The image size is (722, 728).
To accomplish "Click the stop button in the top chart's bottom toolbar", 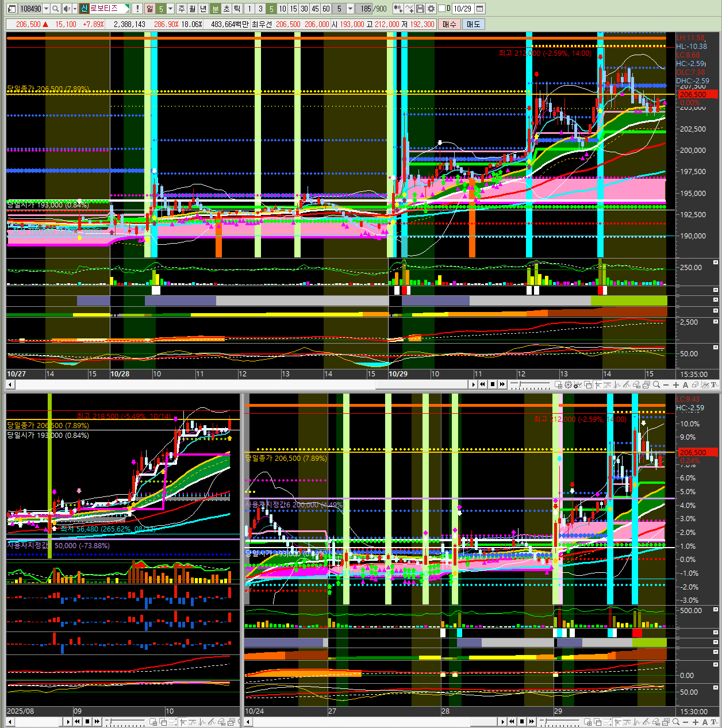I will pyautogui.click(x=493, y=384).
